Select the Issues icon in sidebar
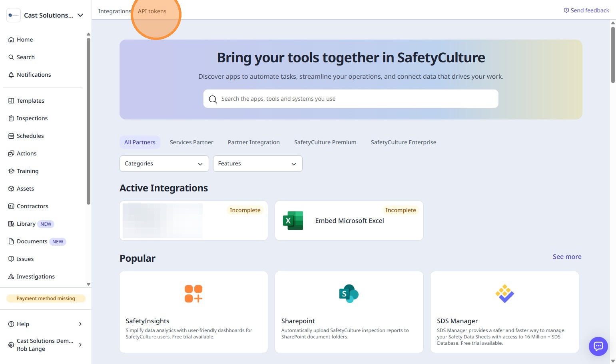Viewport: 616px width, 364px height. pyautogui.click(x=11, y=259)
